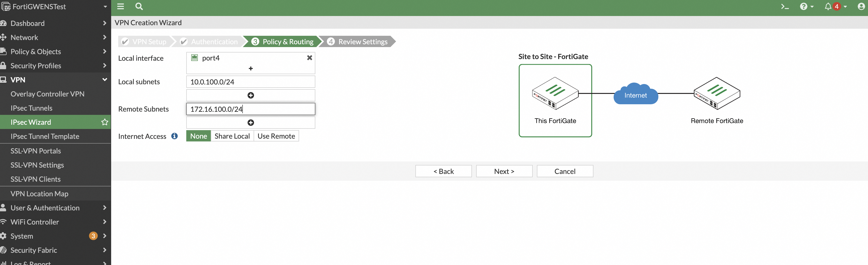Click the search magnifier icon
Image resolution: width=868 pixels, height=265 pixels.
tap(139, 6)
